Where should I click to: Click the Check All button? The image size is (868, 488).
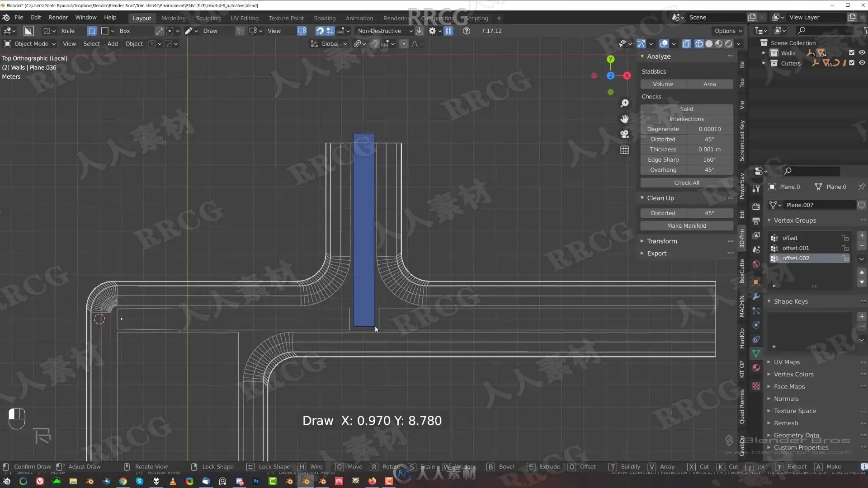click(x=686, y=183)
